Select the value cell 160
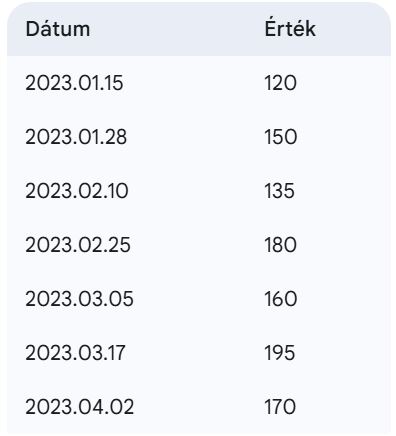This screenshot has width=396, height=436. [281, 299]
